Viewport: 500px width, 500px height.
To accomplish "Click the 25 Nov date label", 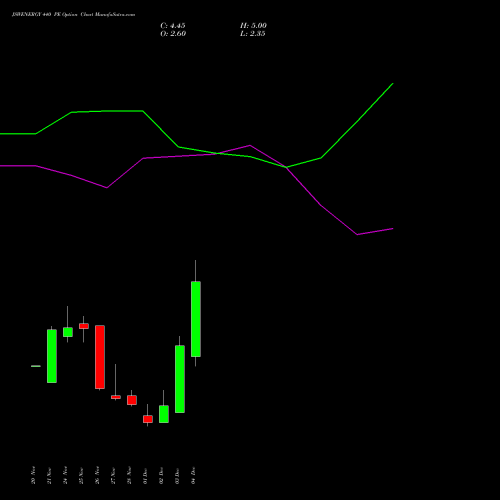I will point(81,475).
